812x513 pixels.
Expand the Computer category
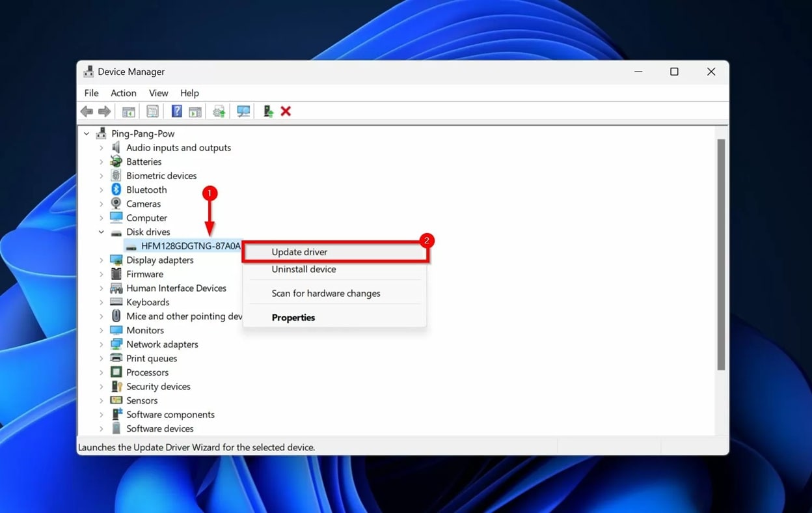click(x=101, y=217)
